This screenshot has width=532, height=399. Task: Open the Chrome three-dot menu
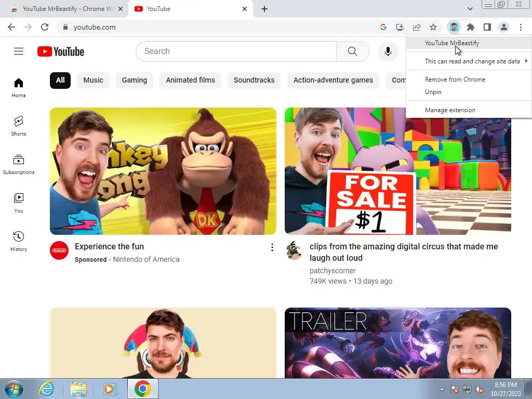point(521,27)
